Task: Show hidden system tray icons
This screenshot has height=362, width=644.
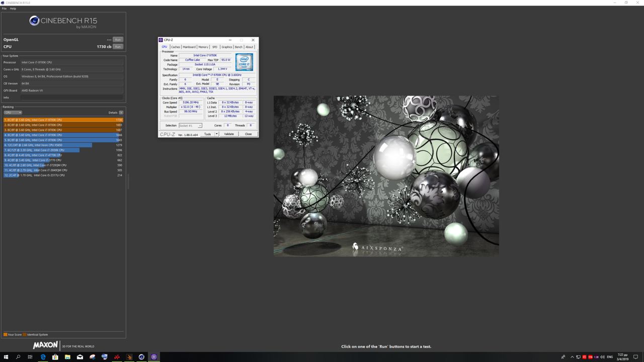Action: tap(572, 357)
